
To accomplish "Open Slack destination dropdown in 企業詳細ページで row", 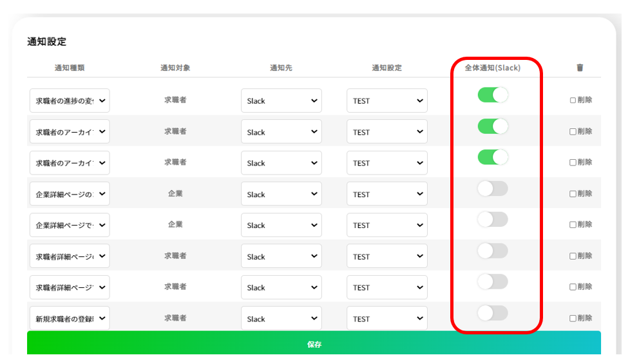I will pyautogui.click(x=281, y=225).
